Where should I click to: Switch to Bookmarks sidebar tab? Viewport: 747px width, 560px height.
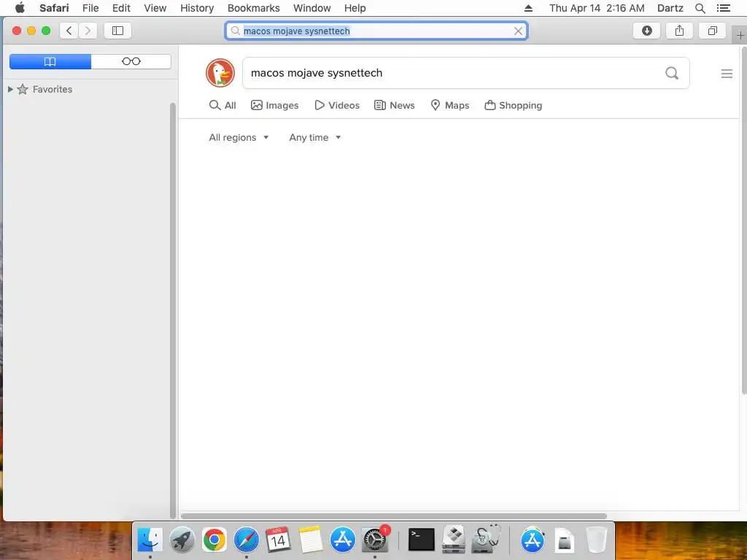[50, 61]
